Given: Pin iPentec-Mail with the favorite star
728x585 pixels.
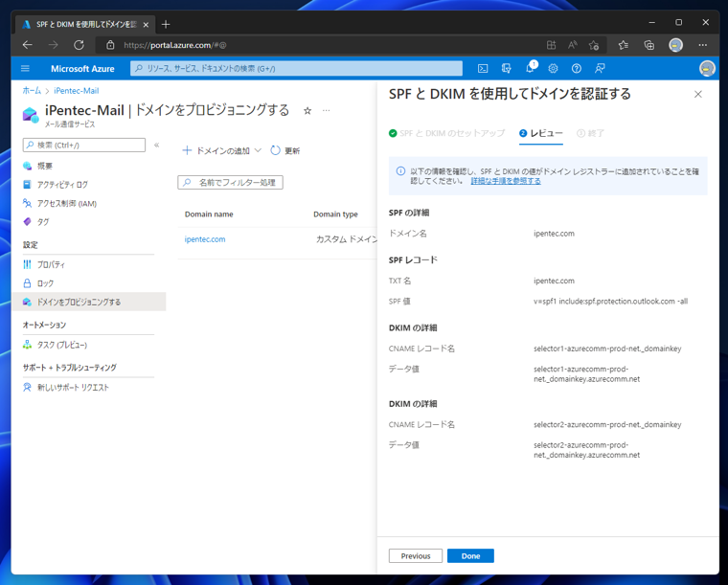Looking at the screenshot, I should point(307,111).
